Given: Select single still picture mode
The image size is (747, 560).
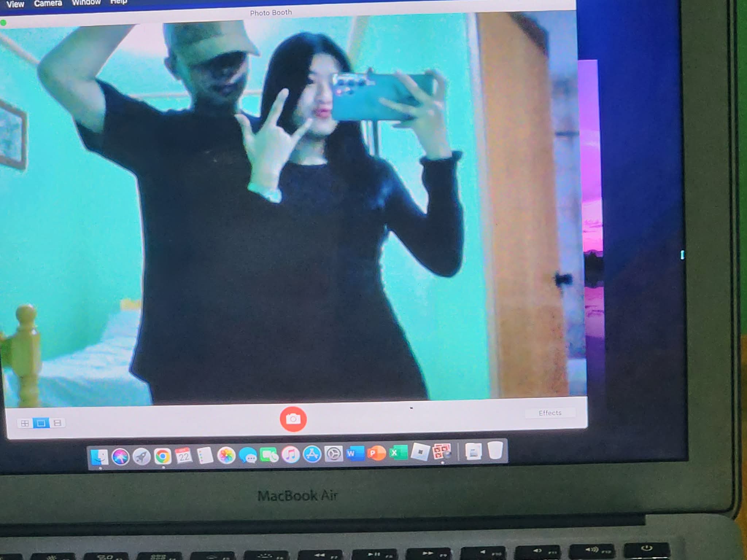Looking at the screenshot, I should tap(41, 423).
